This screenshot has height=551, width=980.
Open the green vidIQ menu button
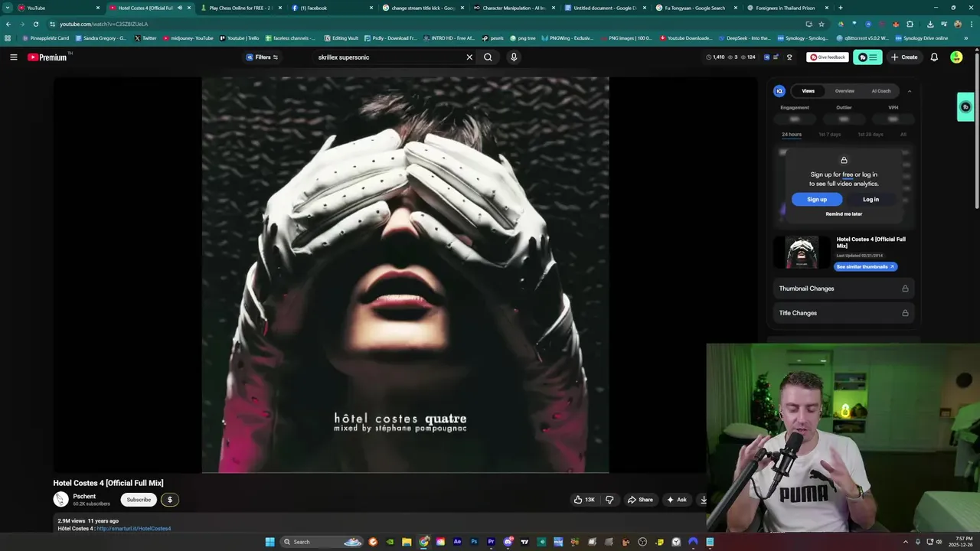867,57
